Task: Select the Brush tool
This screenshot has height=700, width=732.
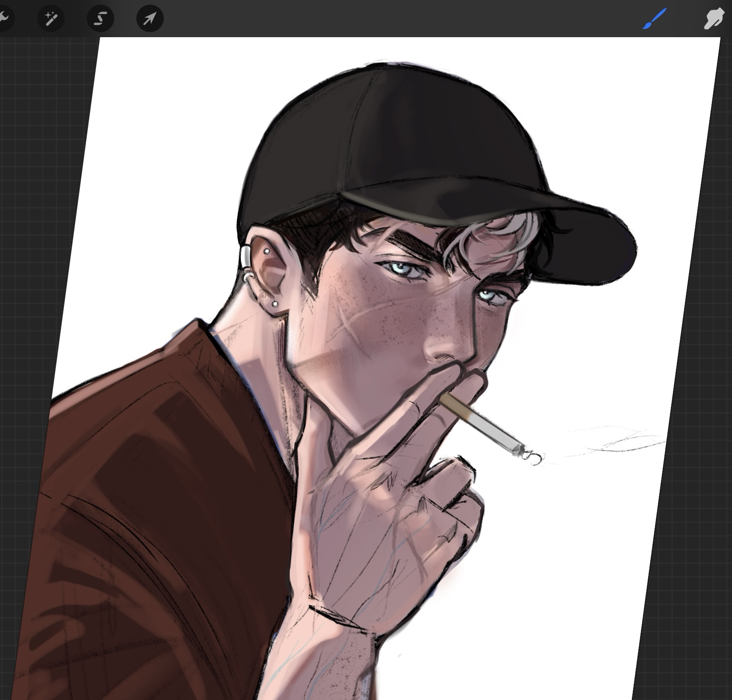Action: pos(655,19)
